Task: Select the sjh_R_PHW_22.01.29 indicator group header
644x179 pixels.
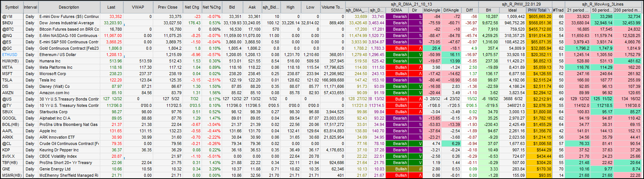Action: click(521, 4)
